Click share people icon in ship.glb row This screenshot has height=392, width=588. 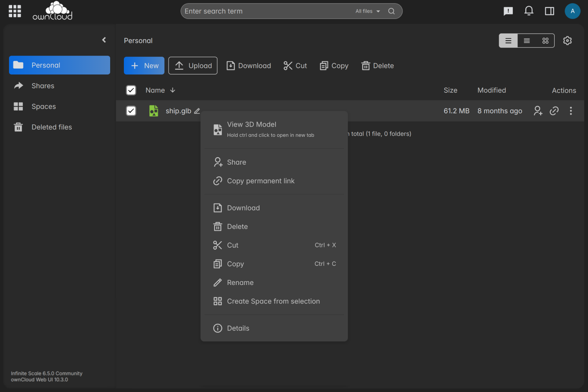[x=538, y=111]
